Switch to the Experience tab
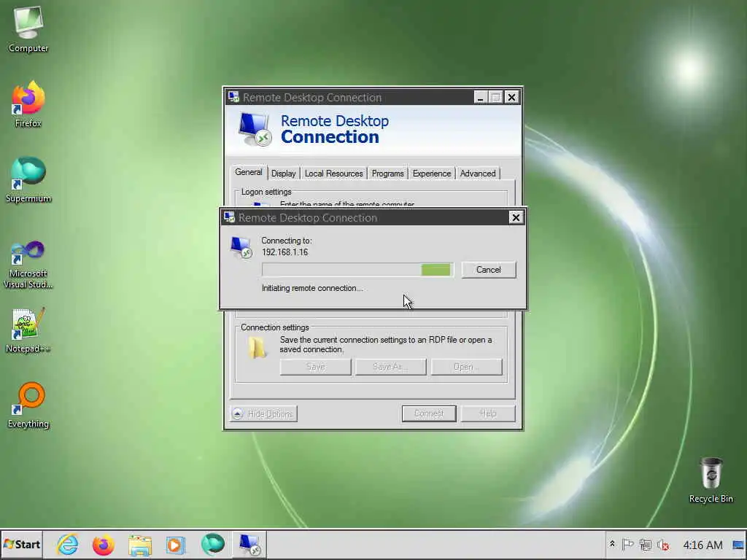Screen dimensions: 747x560 [x=432, y=174]
